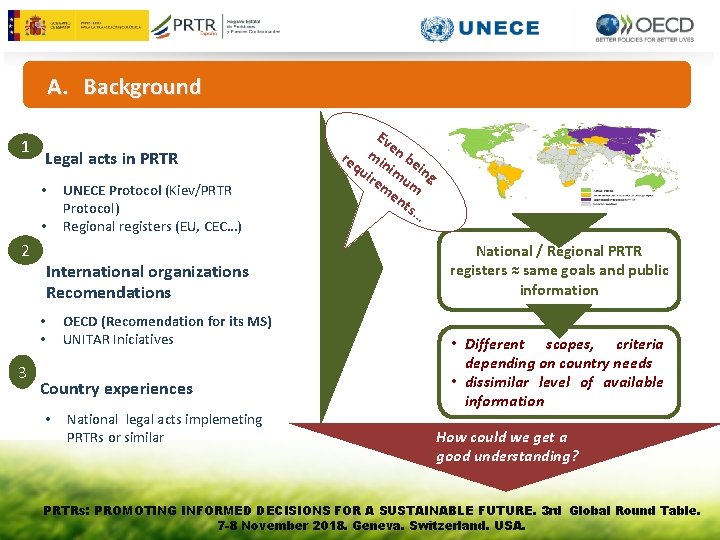Click the 'National / Regional PRTR registers' box
This screenshot has width=720, height=540.
point(559,270)
